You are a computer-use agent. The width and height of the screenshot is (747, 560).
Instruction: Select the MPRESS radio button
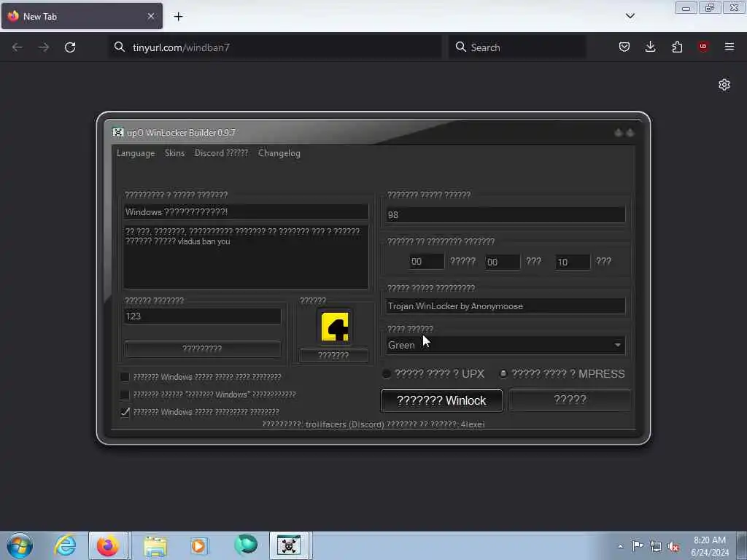(x=503, y=374)
